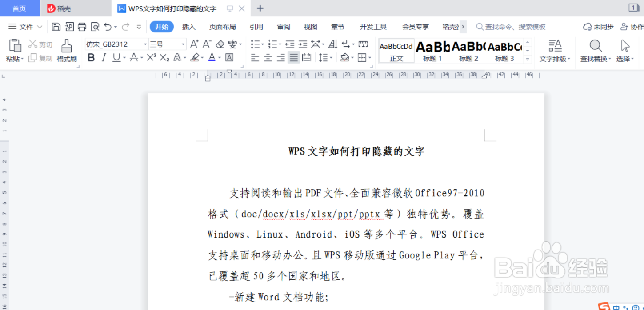Open the 首页 home tab

[x=19, y=8]
